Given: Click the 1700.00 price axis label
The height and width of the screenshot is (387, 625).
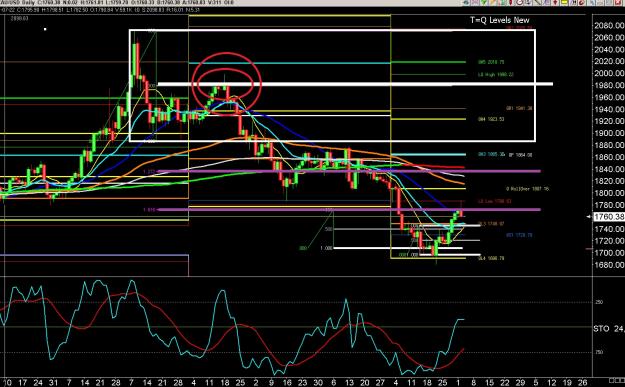Looking at the screenshot, I should coord(609,253).
